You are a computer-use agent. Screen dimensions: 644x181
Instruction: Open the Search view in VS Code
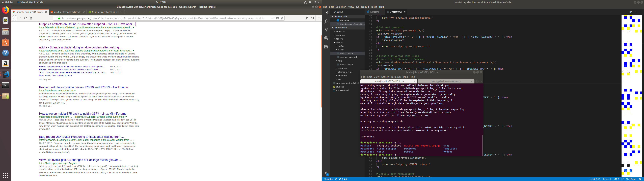[x=326, y=21]
